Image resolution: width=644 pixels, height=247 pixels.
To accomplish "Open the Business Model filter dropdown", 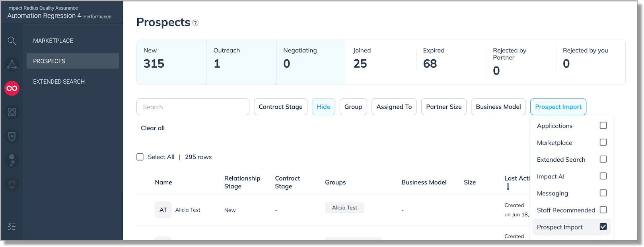I will point(498,107).
